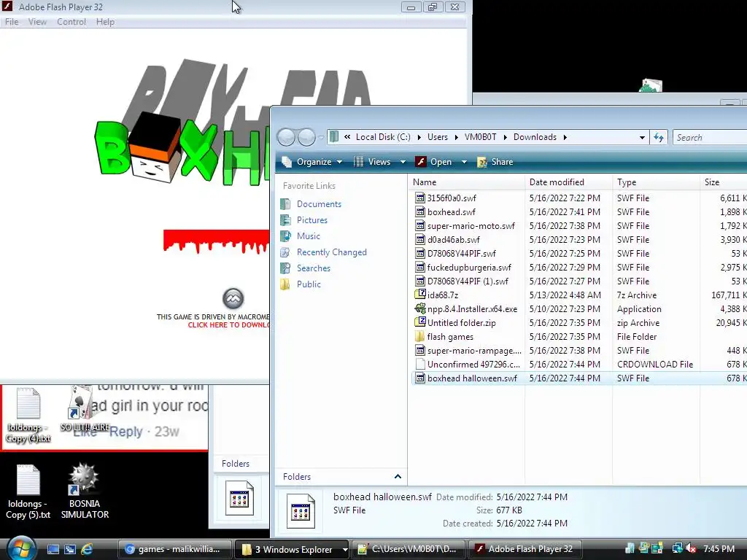Expand the arrow after Downloads breadcrumb
This screenshot has height=560, width=747.
565,138
